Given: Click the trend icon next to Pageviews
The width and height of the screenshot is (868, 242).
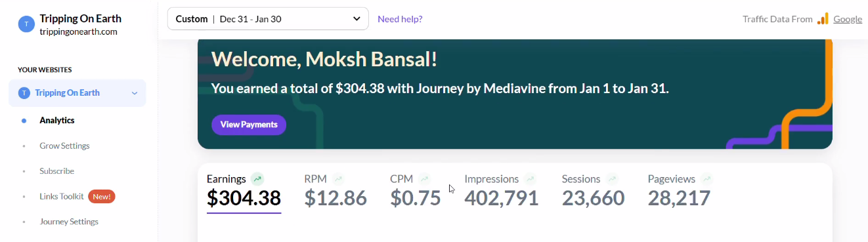Looking at the screenshot, I should 706,178.
